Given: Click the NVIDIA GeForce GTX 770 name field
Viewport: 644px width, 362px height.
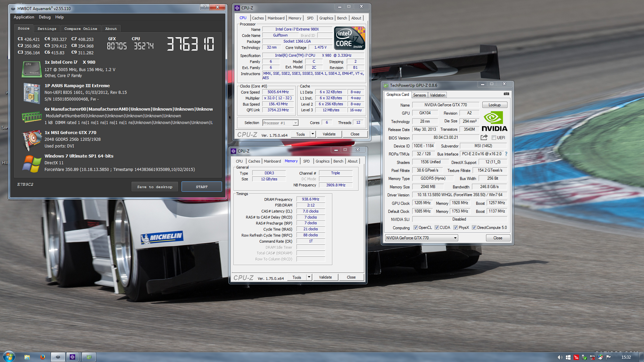Looking at the screenshot, I should [x=445, y=105].
